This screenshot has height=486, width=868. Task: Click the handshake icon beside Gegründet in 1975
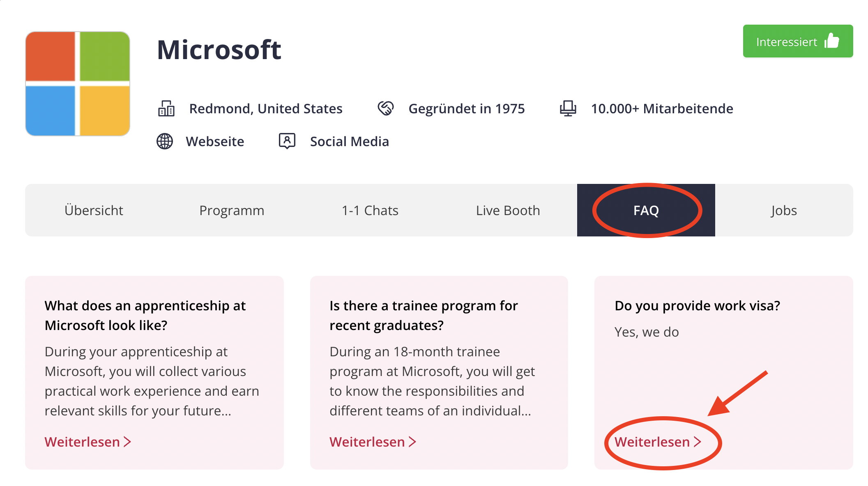pyautogui.click(x=386, y=108)
